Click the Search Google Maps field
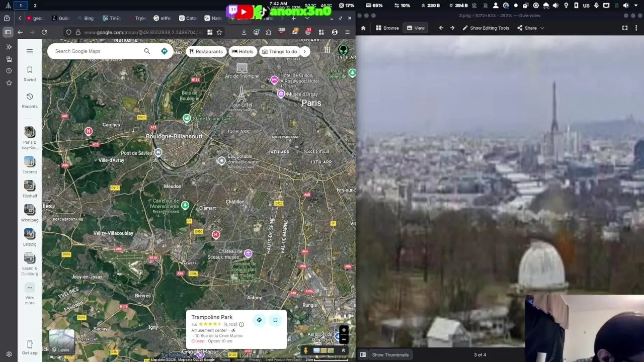Viewport: 644px width, 362px height. click(96, 51)
